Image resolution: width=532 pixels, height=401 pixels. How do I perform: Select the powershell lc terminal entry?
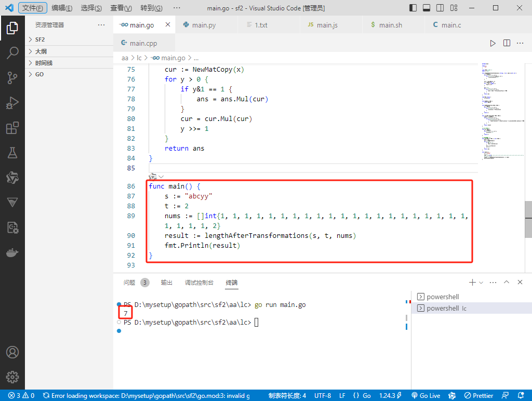pyautogui.click(x=472, y=308)
